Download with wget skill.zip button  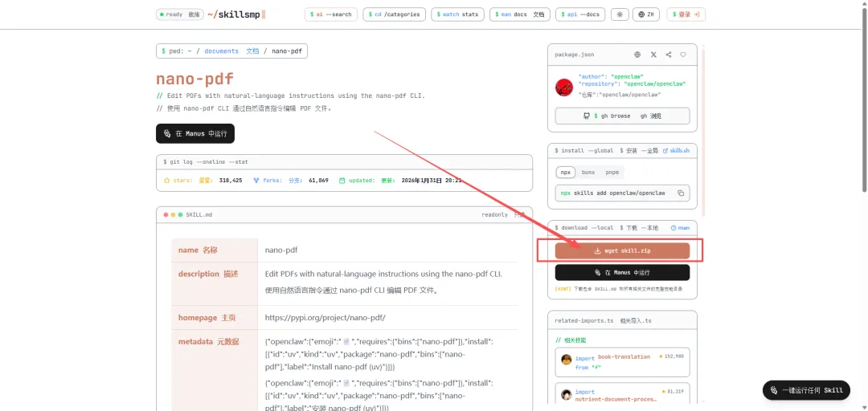(x=622, y=250)
